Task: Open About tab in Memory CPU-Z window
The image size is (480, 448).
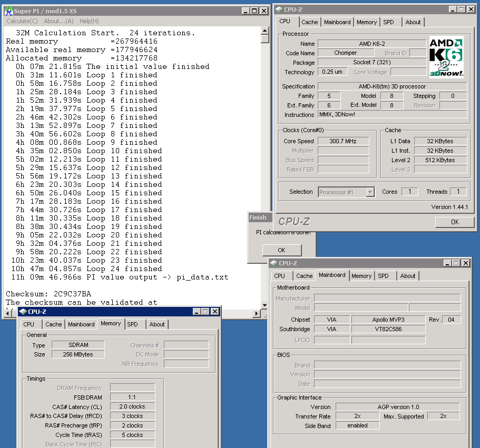Action: pyautogui.click(x=157, y=324)
